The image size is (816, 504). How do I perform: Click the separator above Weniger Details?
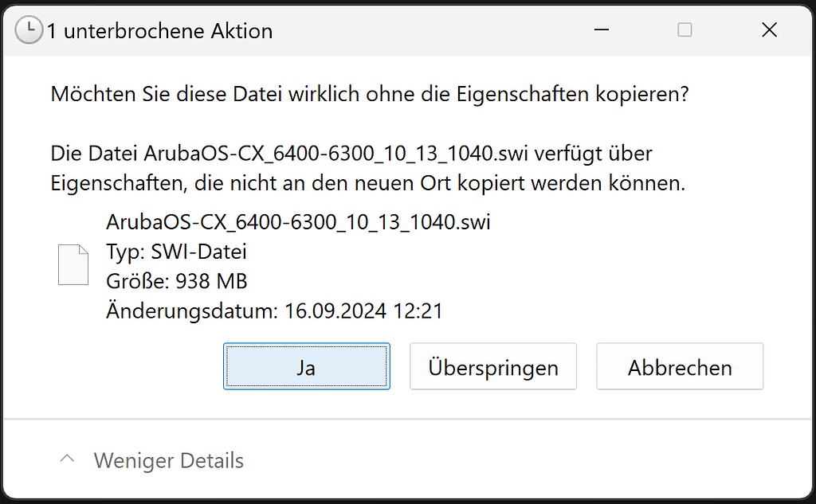coord(408,419)
